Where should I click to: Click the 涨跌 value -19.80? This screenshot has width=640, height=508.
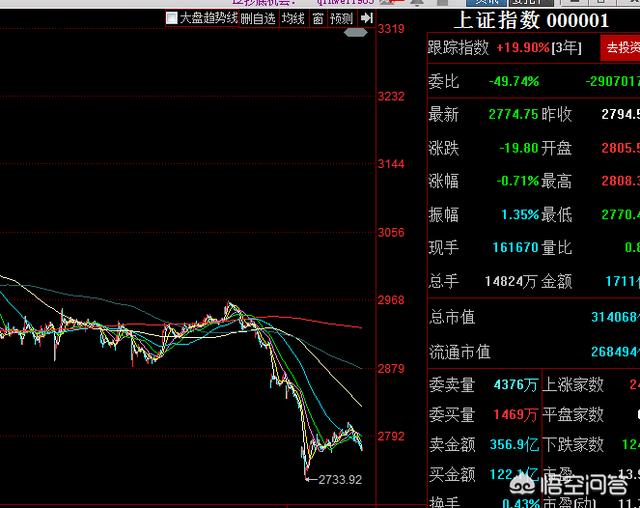coord(519,148)
